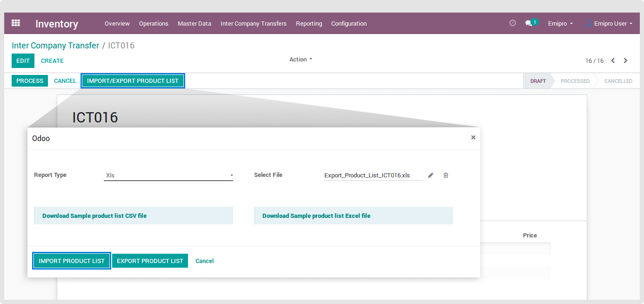The height and width of the screenshot is (304, 644).
Task: Click the Export Product List button
Action: click(x=150, y=261)
